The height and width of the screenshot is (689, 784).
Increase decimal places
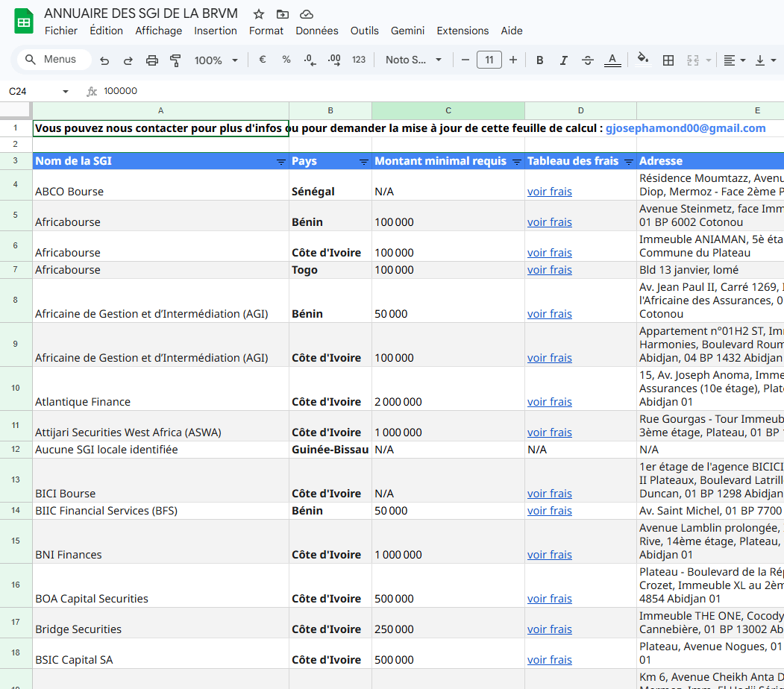[x=334, y=60]
